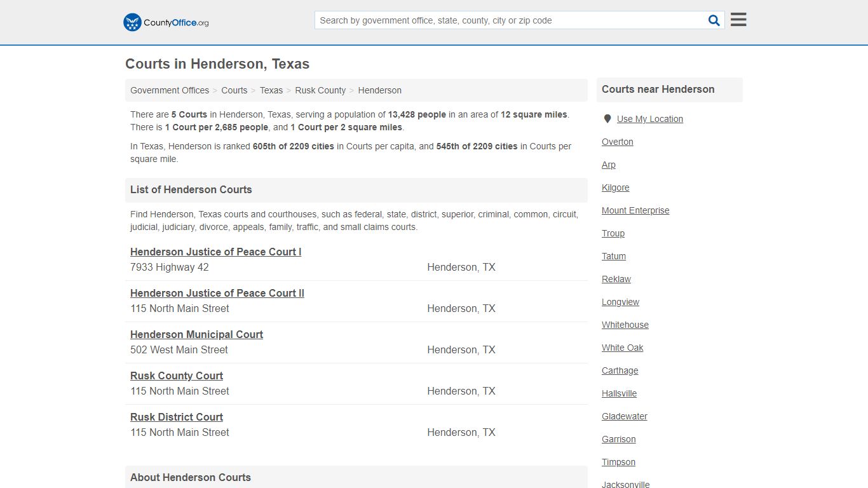View courts near Kilgore
Screen dimensions: 868x488
click(616, 187)
